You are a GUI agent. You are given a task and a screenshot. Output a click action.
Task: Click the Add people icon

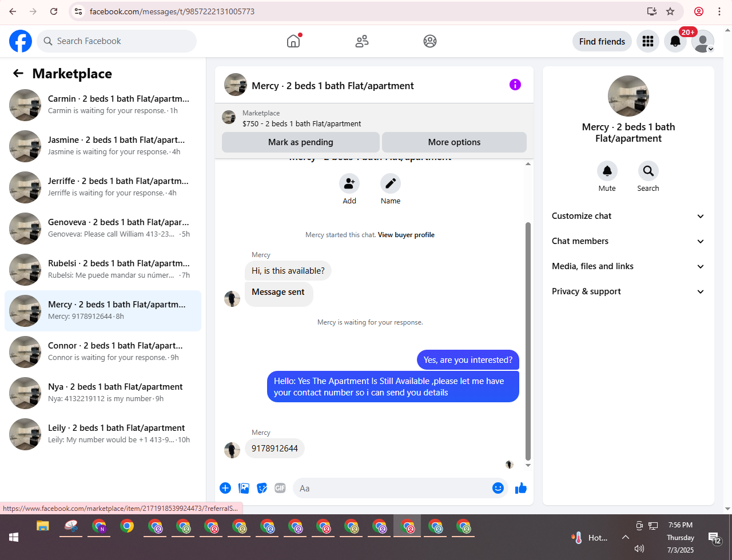[x=349, y=183]
